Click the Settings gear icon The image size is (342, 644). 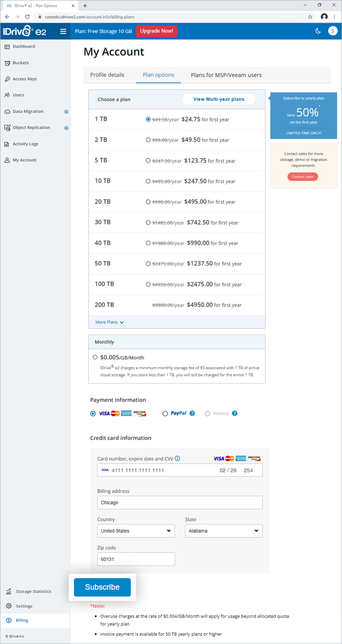click(x=9, y=606)
